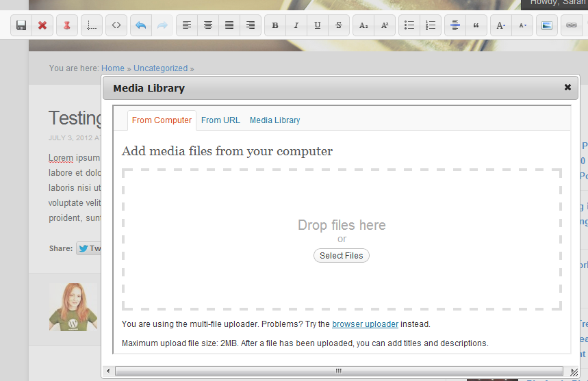The width and height of the screenshot is (588, 381).
Task: Click the dialog's horizontal scrollbar
Action: (x=337, y=371)
